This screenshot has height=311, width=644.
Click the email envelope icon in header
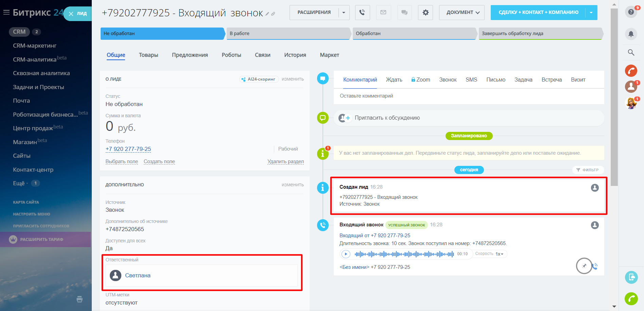pos(383,13)
